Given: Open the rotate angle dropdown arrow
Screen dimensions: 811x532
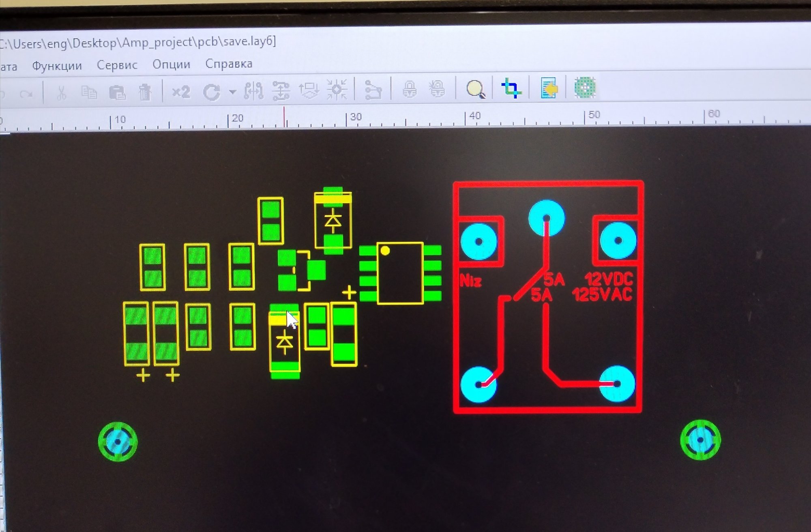Looking at the screenshot, I should [x=232, y=92].
